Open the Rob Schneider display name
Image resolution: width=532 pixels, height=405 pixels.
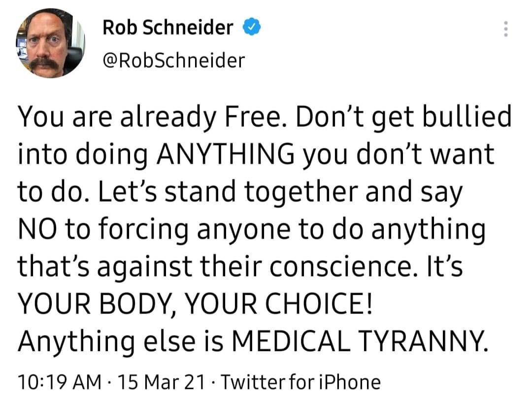tap(168, 28)
